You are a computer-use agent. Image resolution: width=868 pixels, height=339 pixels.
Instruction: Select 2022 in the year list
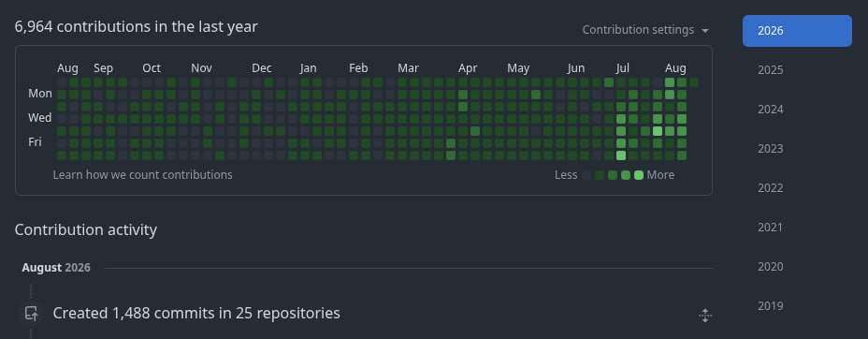[x=771, y=188]
